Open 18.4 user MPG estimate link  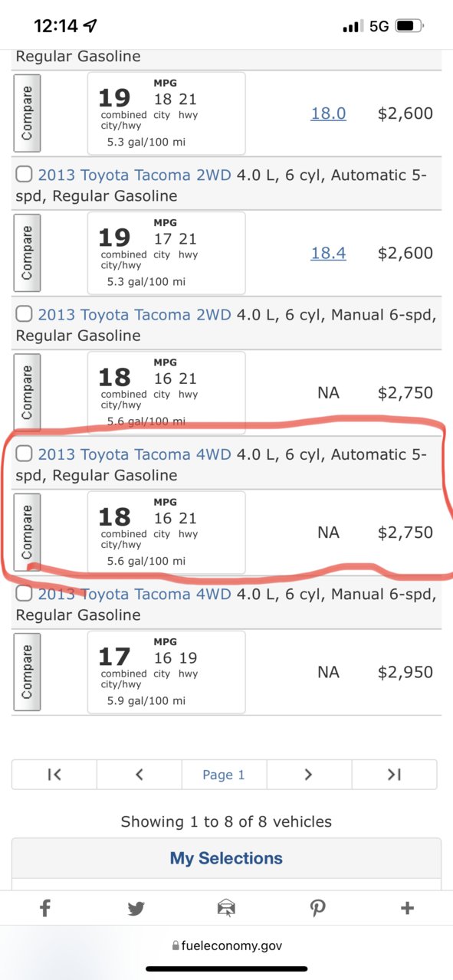click(x=328, y=253)
